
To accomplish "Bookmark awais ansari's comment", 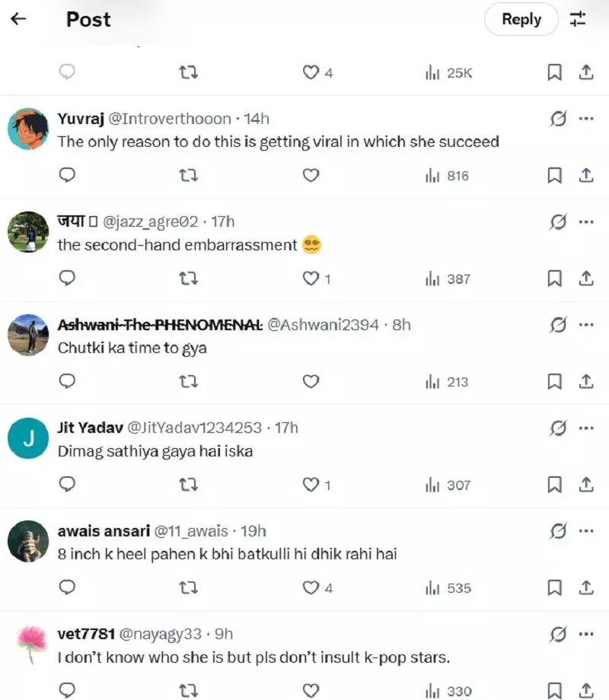I will (555, 588).
